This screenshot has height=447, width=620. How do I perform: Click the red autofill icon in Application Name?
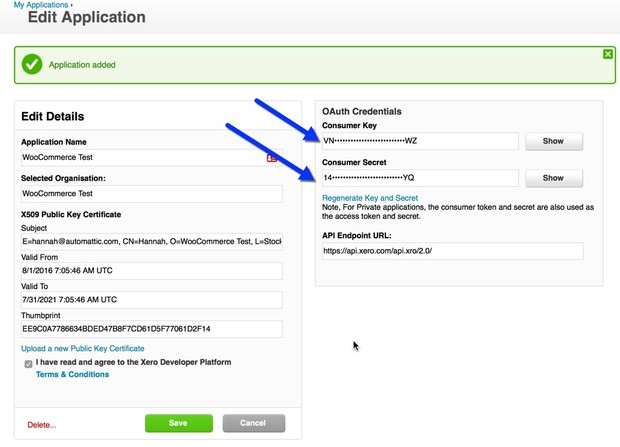pos(272,158)
